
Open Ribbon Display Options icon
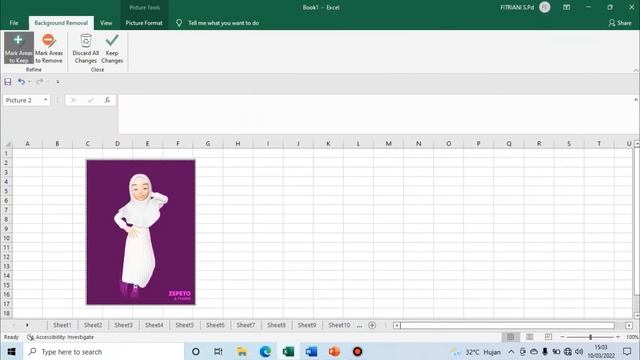567,7
